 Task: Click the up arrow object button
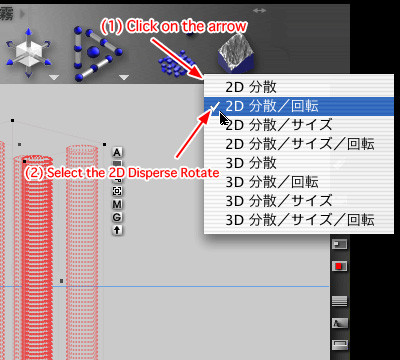tap(117, 230)
